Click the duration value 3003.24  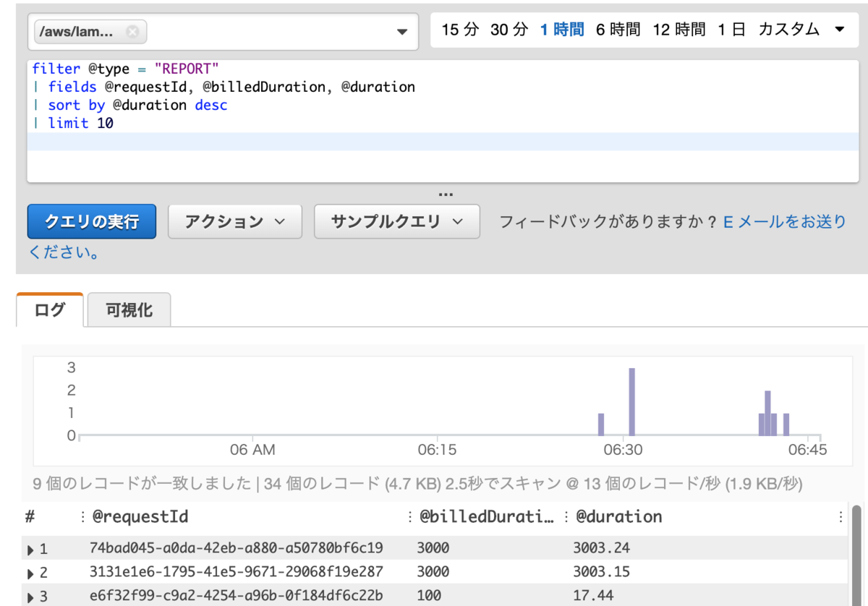(x=600, y=547)
